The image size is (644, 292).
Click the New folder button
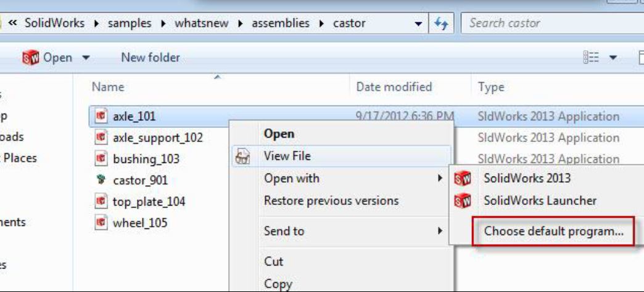(151, 57)
